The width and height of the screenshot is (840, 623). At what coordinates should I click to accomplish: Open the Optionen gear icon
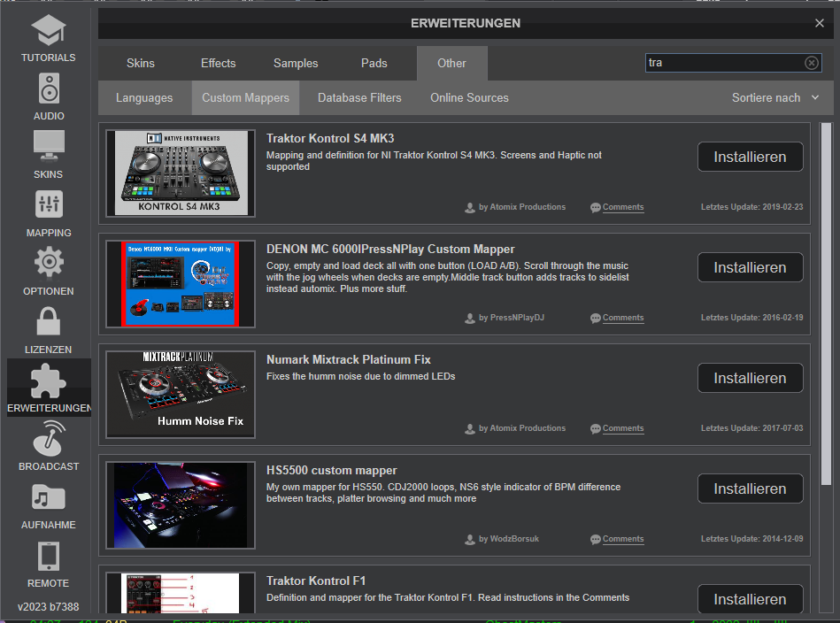[49, 262]
